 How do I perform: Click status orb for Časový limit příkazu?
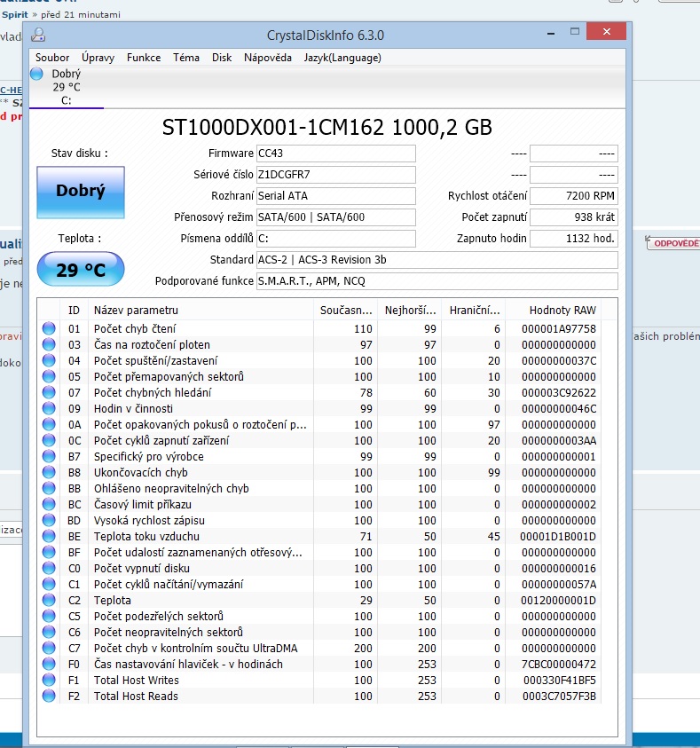(49, 504)
